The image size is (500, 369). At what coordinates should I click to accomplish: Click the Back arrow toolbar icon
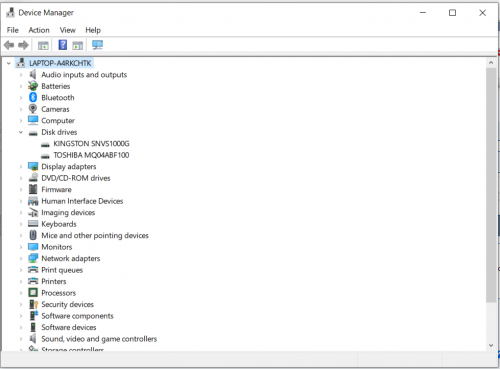(9, 45)
